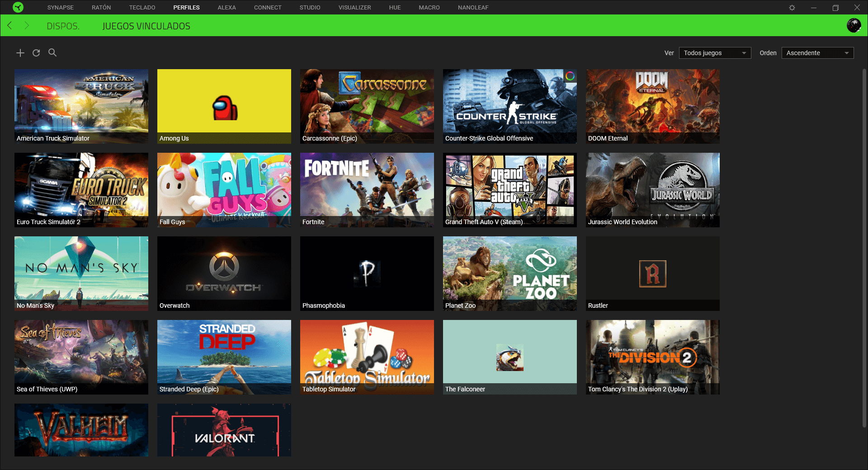Open Stranded Deep (Epic) tile
The width and height of the screenshot is (868, 470).
(x=224, y=357)
